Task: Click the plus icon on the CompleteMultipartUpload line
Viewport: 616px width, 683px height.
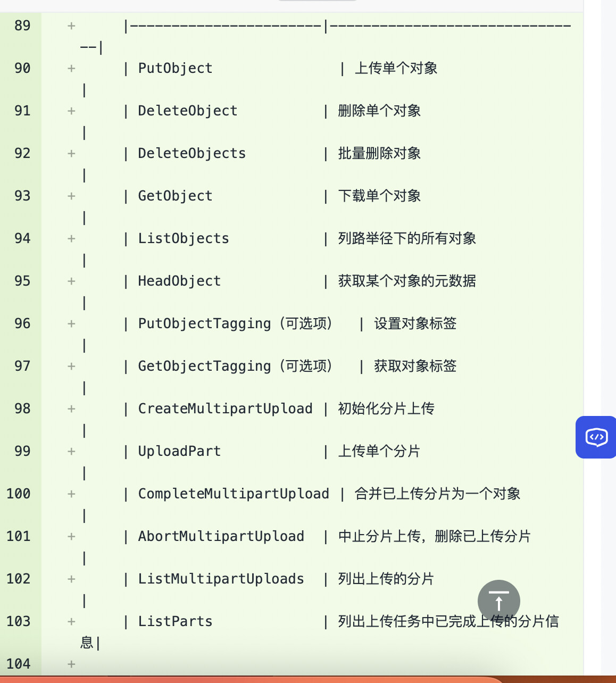Action: click(x=71, y=494)
